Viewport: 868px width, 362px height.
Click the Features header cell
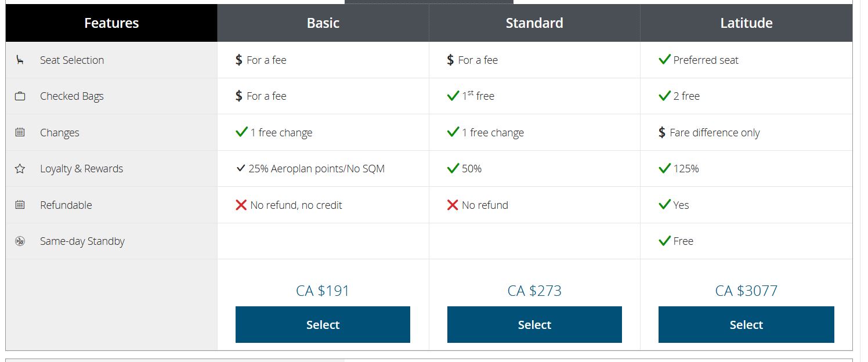(111, 23)
